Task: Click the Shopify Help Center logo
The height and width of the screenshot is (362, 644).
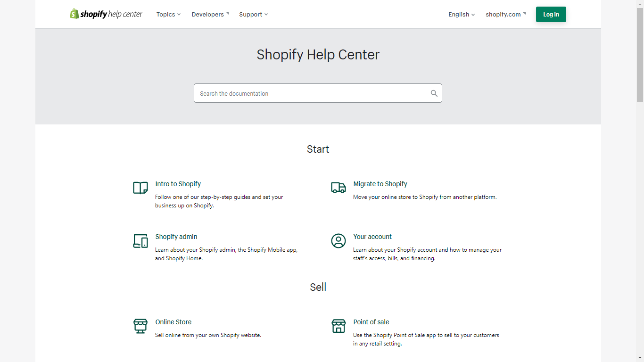Action: coord(106,14)
